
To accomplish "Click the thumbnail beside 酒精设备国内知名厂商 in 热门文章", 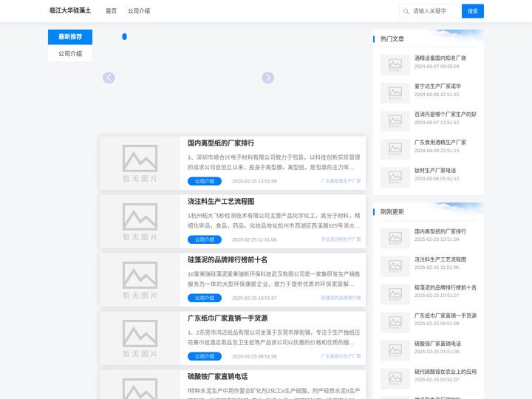I will click(x=395, y=64).
